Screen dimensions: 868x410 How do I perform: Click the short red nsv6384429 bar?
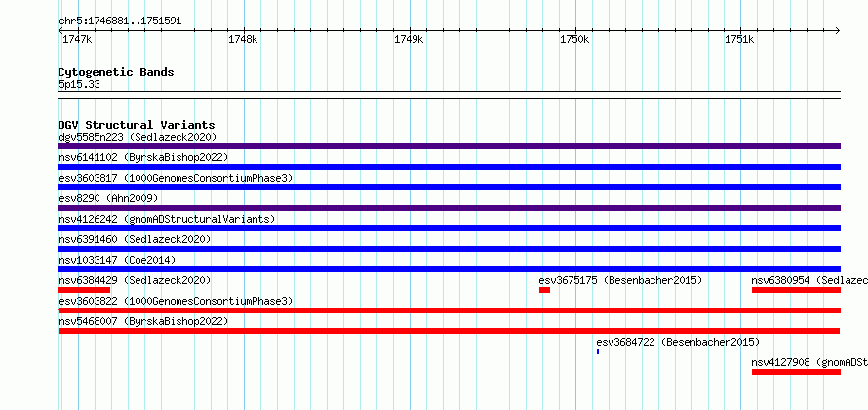point(84,290)
